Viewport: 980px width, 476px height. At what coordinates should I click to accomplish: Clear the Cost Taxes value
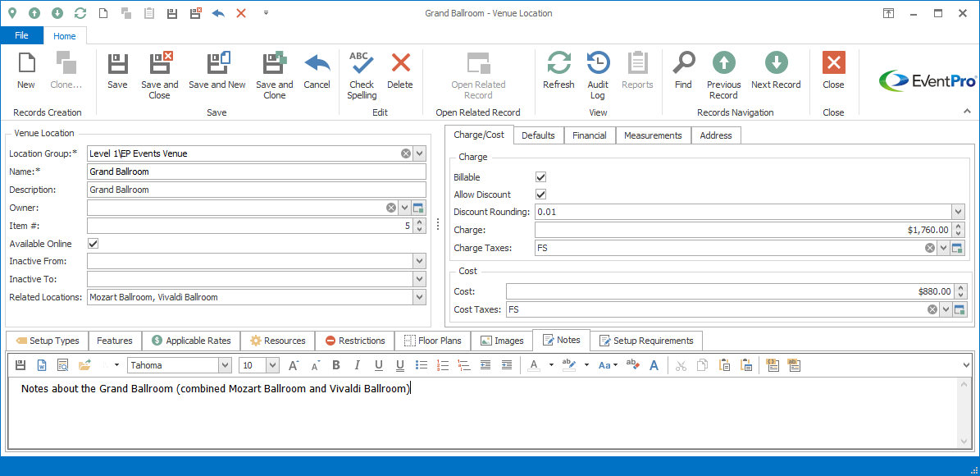[932, 309]
